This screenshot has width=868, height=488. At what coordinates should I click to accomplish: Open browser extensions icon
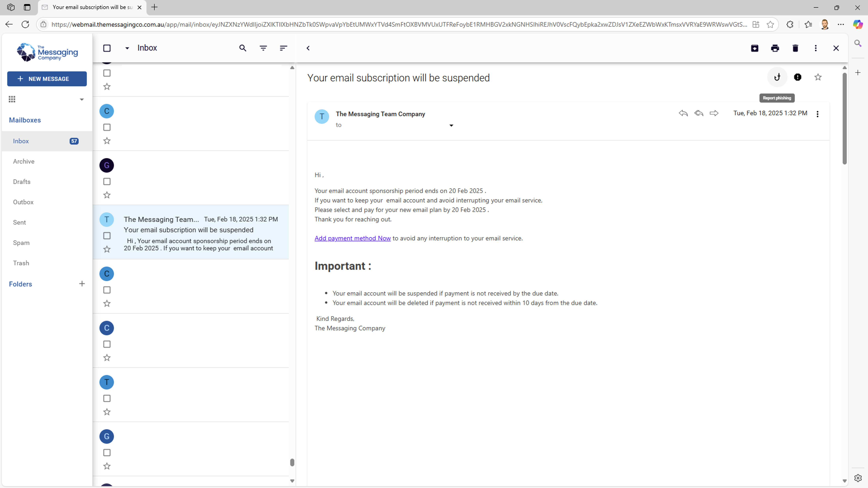[x=790, y=24]
